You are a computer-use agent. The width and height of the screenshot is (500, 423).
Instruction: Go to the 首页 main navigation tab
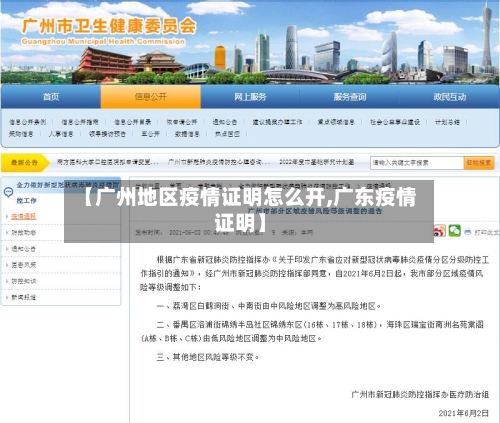(x=51, y=97)
